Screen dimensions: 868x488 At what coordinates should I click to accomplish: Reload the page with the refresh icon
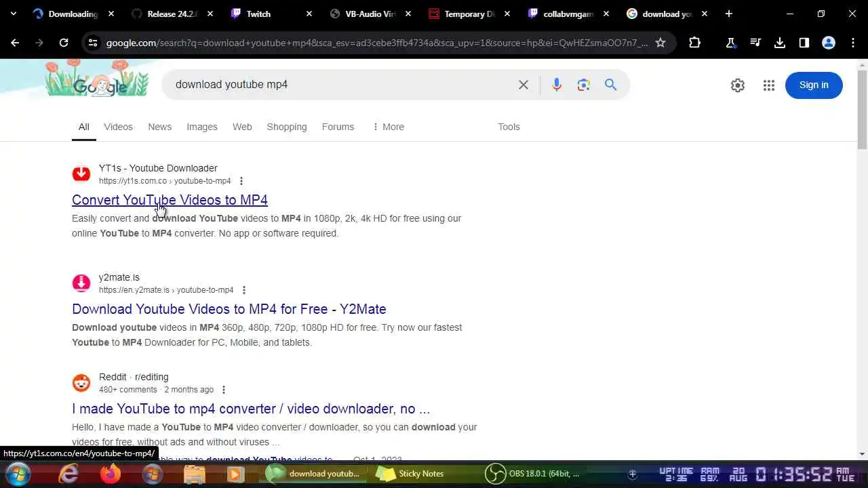(x=64, y=43)
